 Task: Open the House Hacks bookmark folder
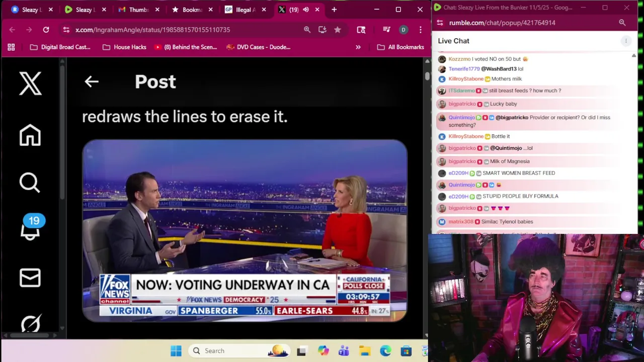[x=124, y=47]
